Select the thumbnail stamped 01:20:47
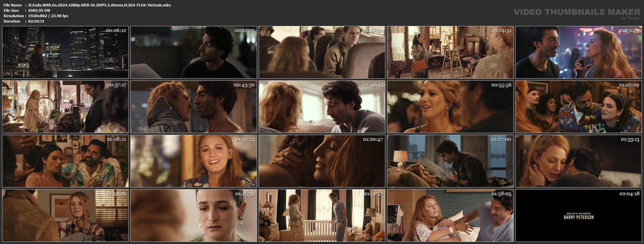The width and height of the screenshot is (644, 244). 322,161
